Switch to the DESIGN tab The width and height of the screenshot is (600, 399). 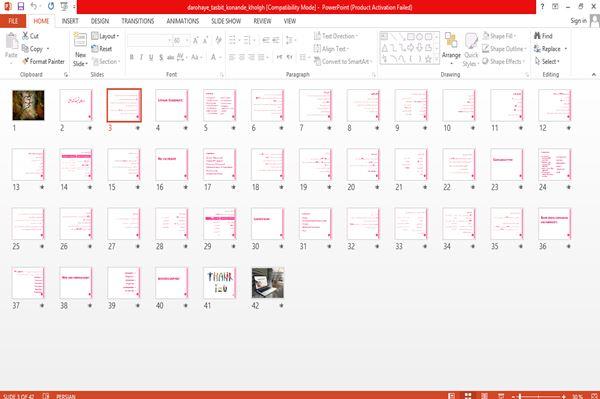coord(100,21)
